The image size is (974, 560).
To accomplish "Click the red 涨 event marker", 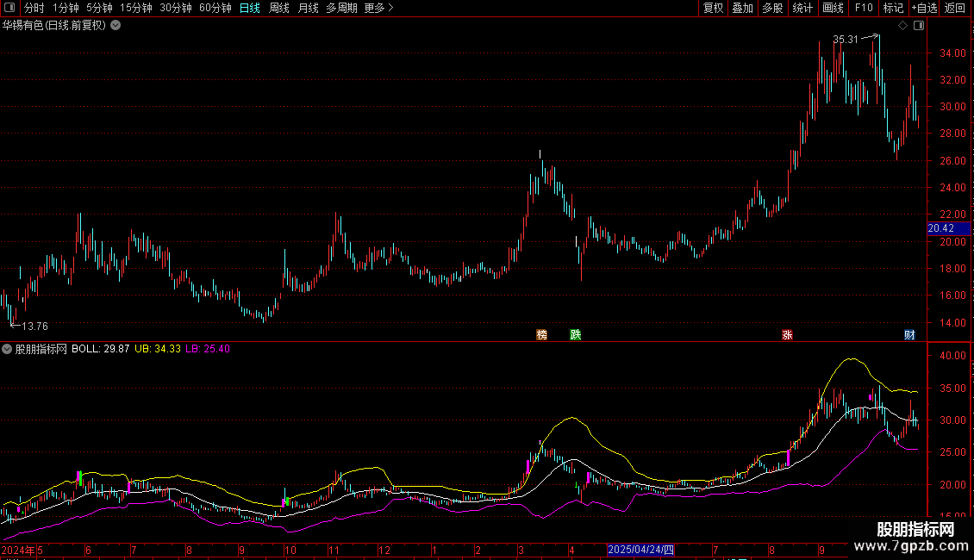I will point(787,335).
